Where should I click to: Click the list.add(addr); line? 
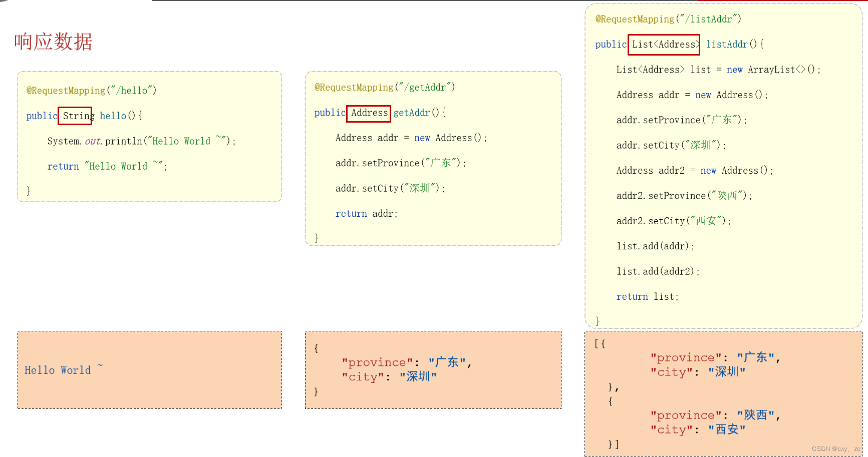[x=655, y=246]
